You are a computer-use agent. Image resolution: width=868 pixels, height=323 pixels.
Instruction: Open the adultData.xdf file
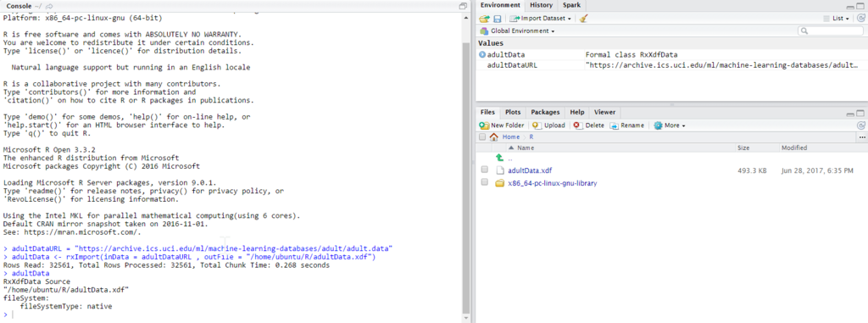[x=530, y=170]
